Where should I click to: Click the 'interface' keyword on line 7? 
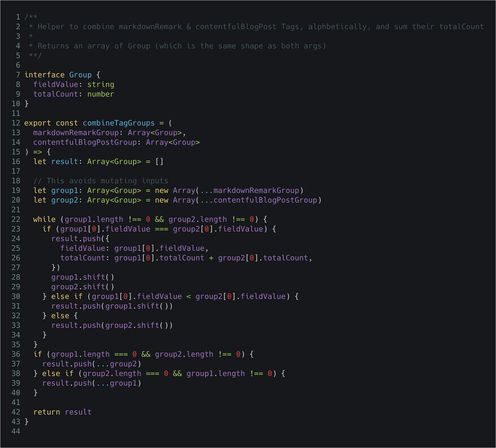pyautogui.click(x=44, y=75)
